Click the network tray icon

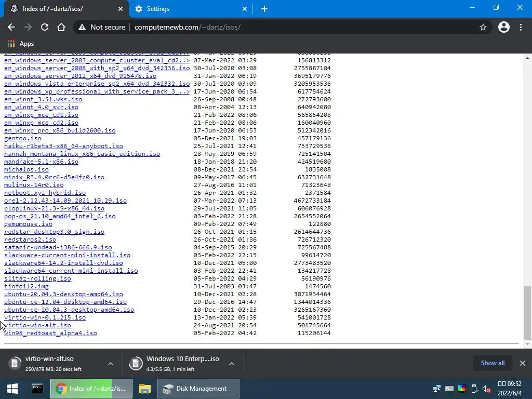437,389
